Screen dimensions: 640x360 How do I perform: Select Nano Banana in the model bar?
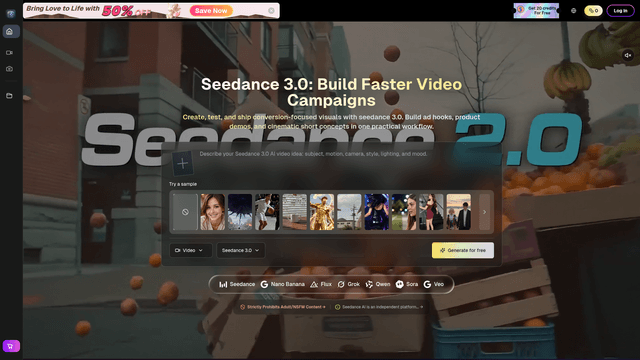coord(283,284)
